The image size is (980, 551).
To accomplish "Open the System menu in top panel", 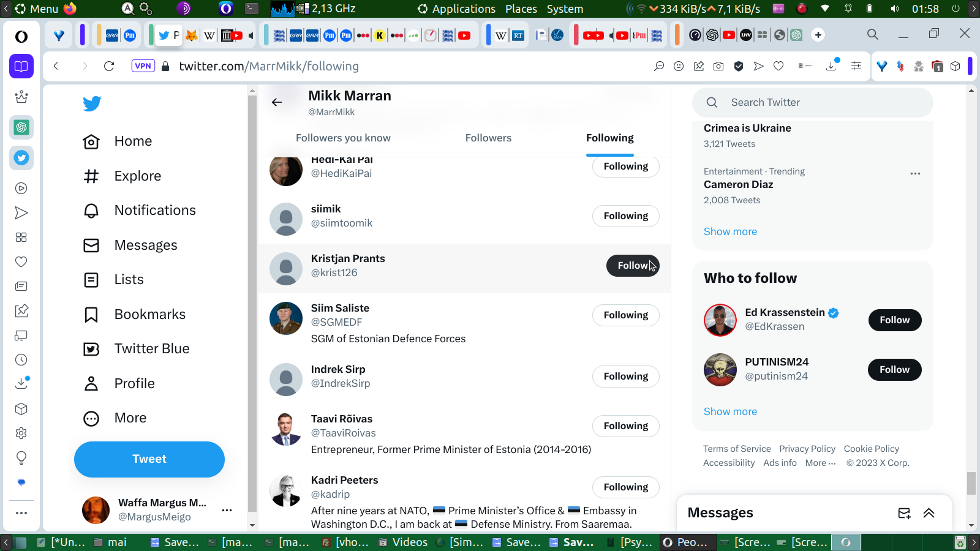I will coord(565,9).
